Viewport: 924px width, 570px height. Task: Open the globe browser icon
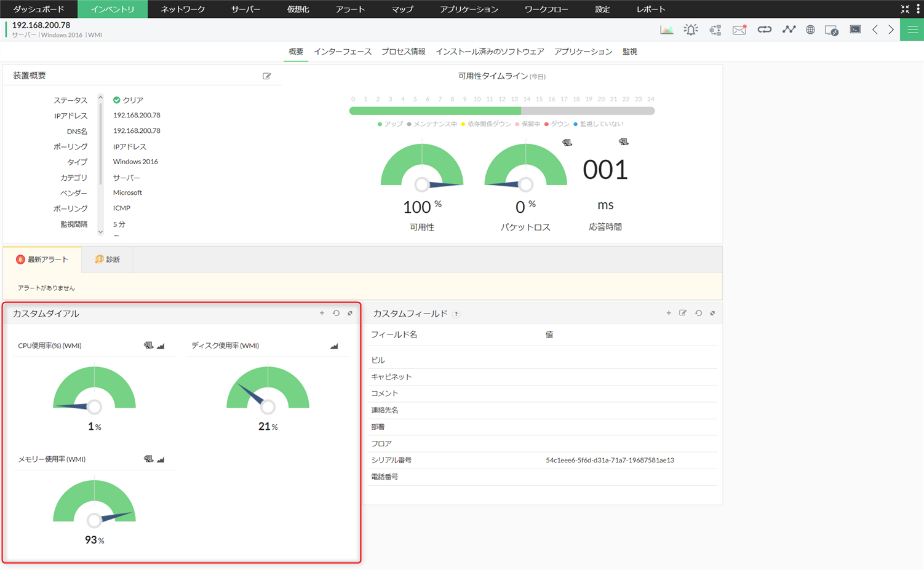(810, 30)
